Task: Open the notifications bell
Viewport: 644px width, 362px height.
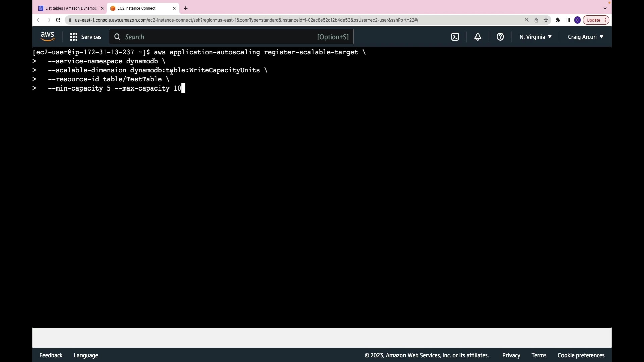Action: click(x=478, y=37)
